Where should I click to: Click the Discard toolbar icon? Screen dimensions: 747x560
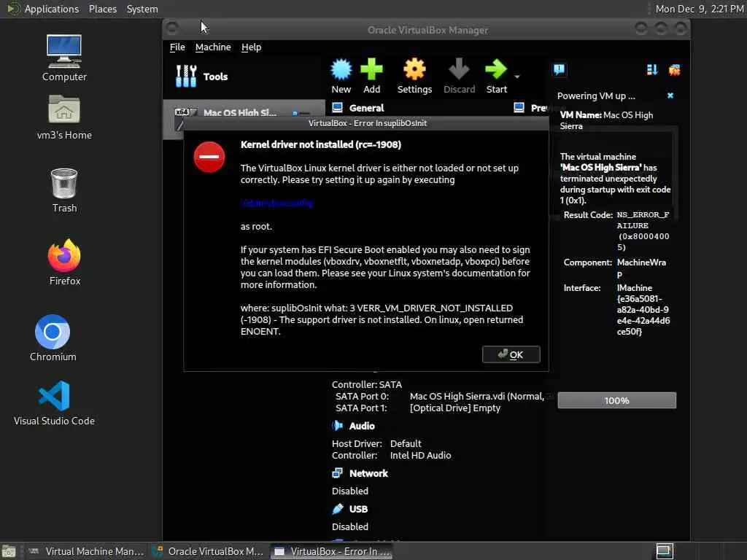click(x=460, y=76)
